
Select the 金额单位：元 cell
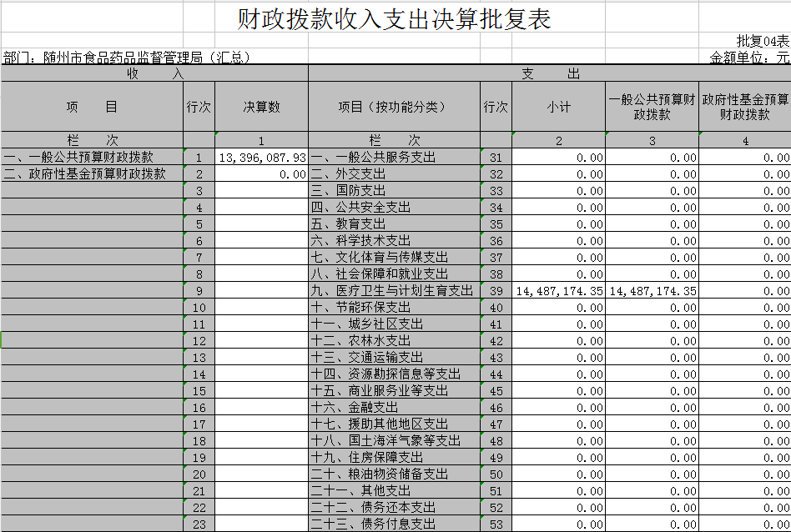click(748, 58)
